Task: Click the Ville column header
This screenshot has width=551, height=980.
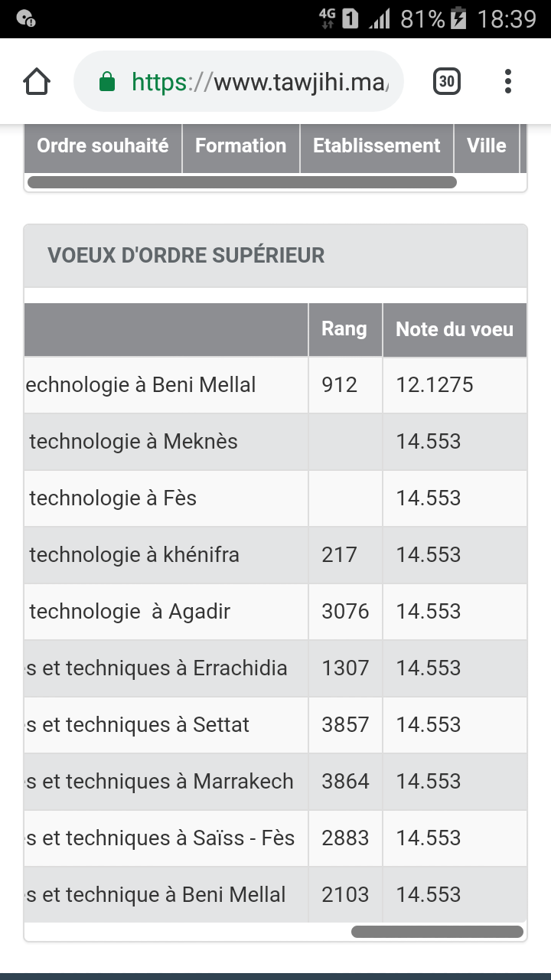Action: (487, 145)
